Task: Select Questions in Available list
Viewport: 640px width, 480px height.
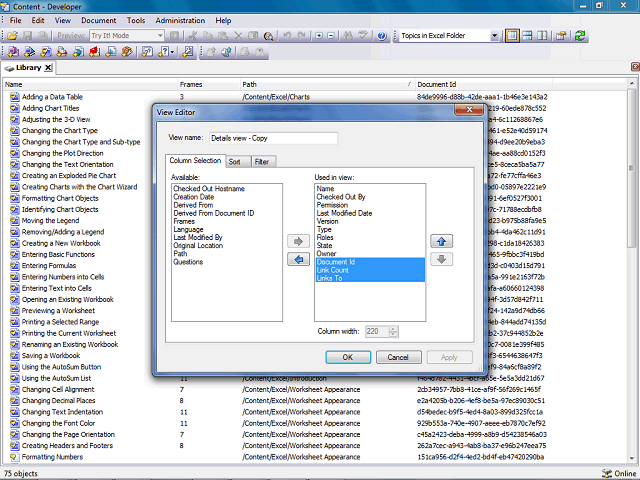Action: 188,262
